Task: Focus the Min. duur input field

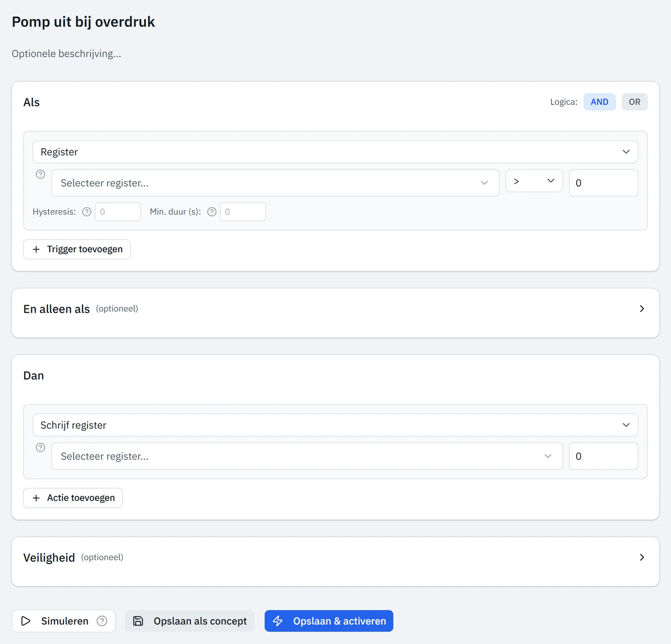Action: coord(243,212)
